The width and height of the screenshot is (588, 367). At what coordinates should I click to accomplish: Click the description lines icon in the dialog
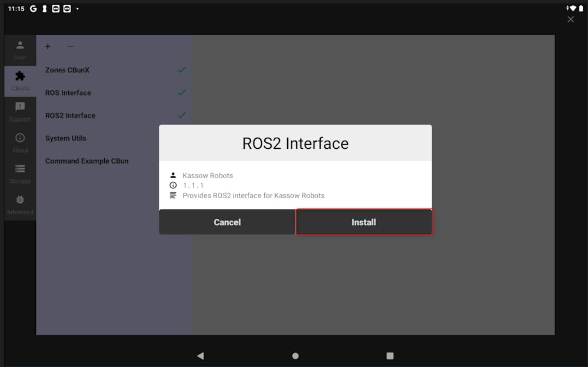[x=173, y=195]
